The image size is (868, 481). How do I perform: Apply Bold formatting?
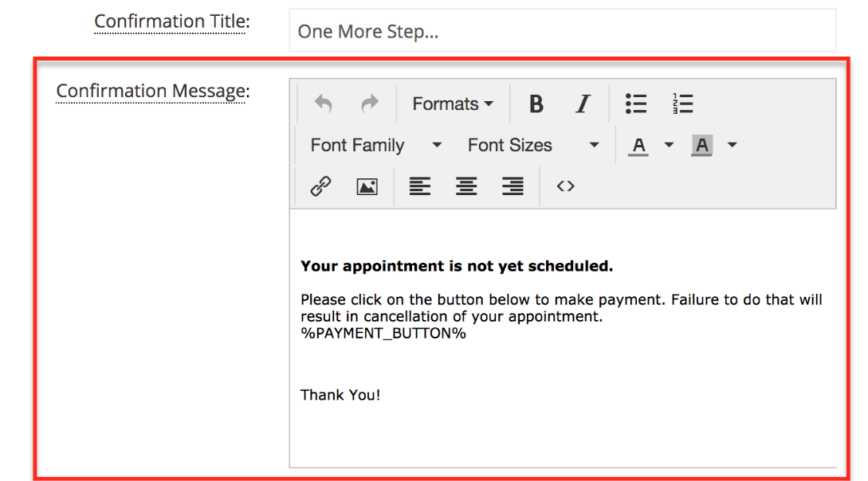pyautogui.click(x=536, y=104)
